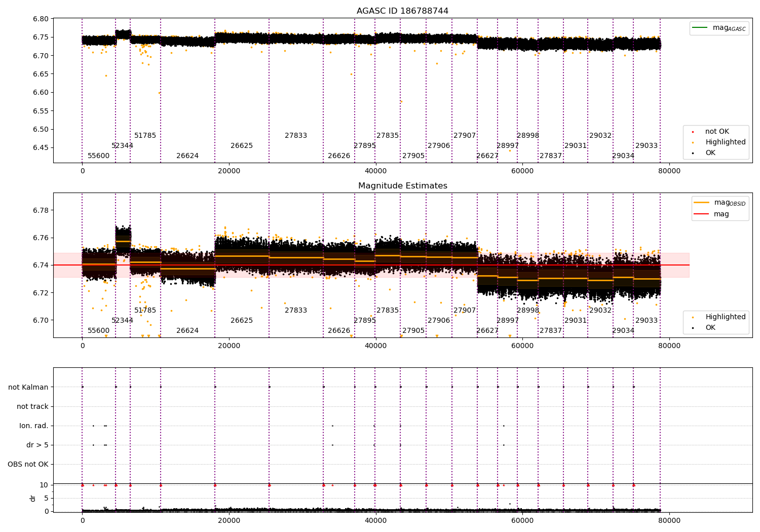The width and height of the screenshot is (760, 532).
Task: Click obsid label 29033 in the Magnitude Estimates plot
Action: [x=647, y=321]
